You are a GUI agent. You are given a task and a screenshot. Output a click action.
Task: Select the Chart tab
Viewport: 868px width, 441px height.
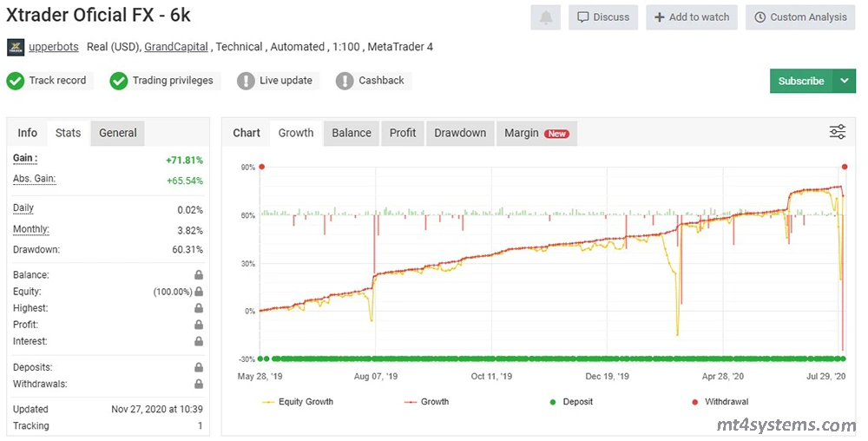(247, 133)
